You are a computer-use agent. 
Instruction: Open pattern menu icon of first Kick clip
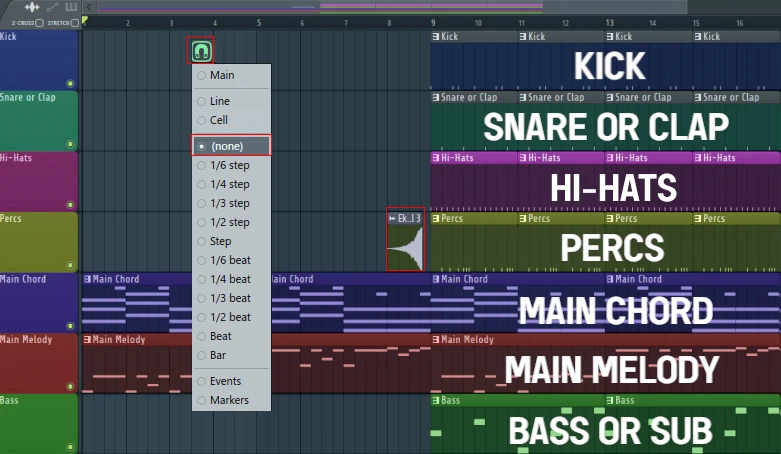pyautogui.click(x=436, y=37)
